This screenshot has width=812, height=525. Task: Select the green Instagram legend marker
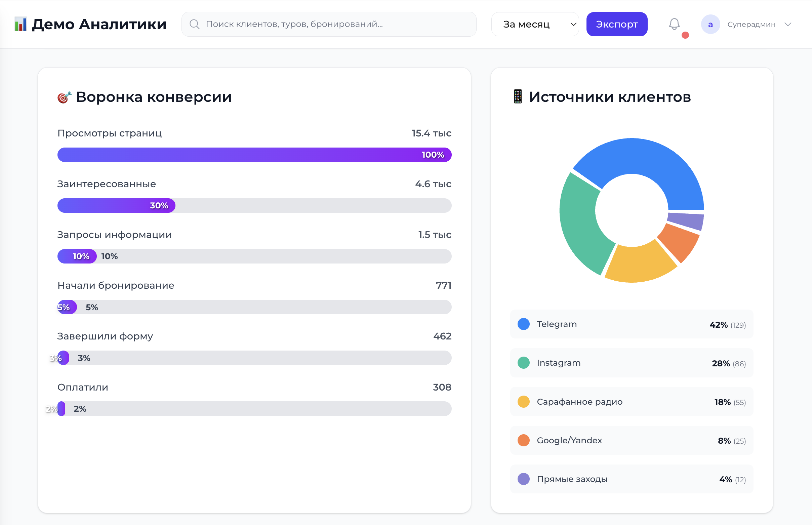(x=523, y=363)
